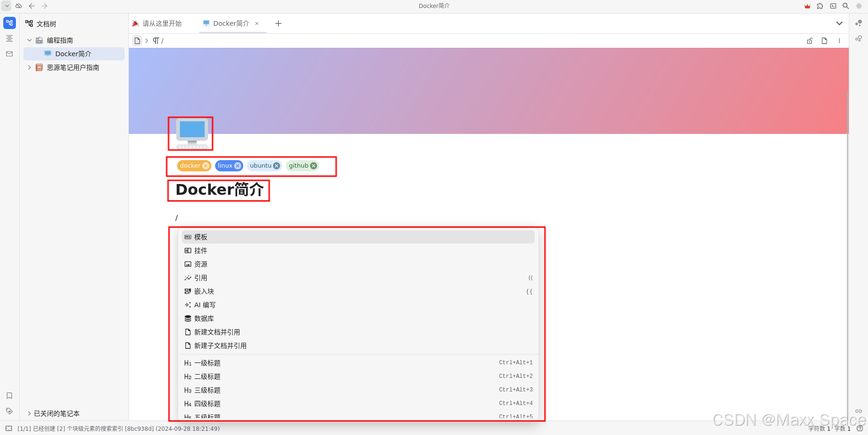868x435 pixels.
Task: Choose 资源 from slash menu
Action: [x=358, y=264]
